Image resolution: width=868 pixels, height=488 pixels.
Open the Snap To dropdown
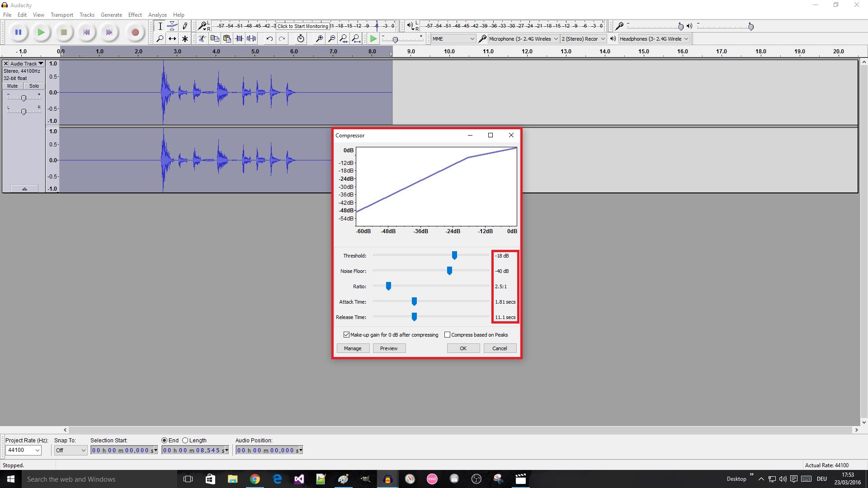(71, 450)
